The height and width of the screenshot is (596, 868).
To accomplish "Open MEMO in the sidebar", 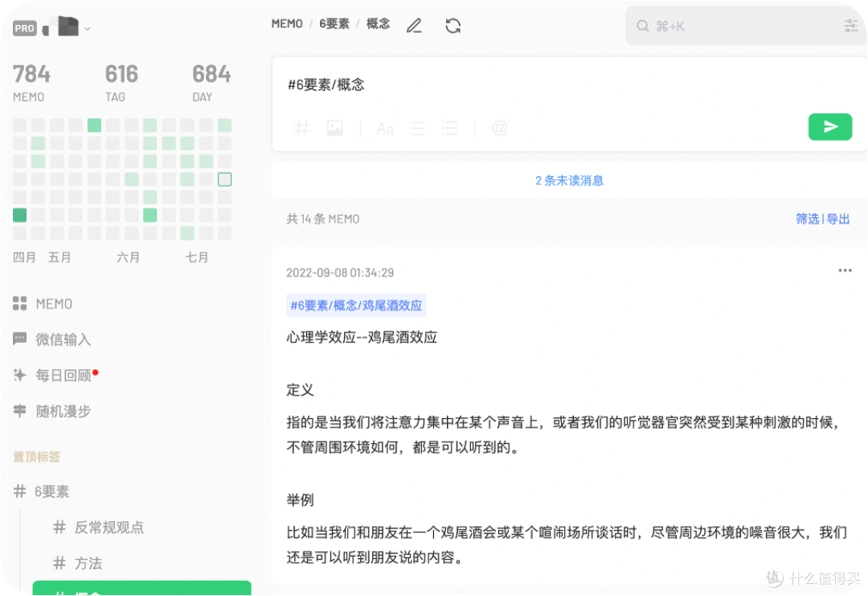I will pyautogui.click(x=55, y=303).
